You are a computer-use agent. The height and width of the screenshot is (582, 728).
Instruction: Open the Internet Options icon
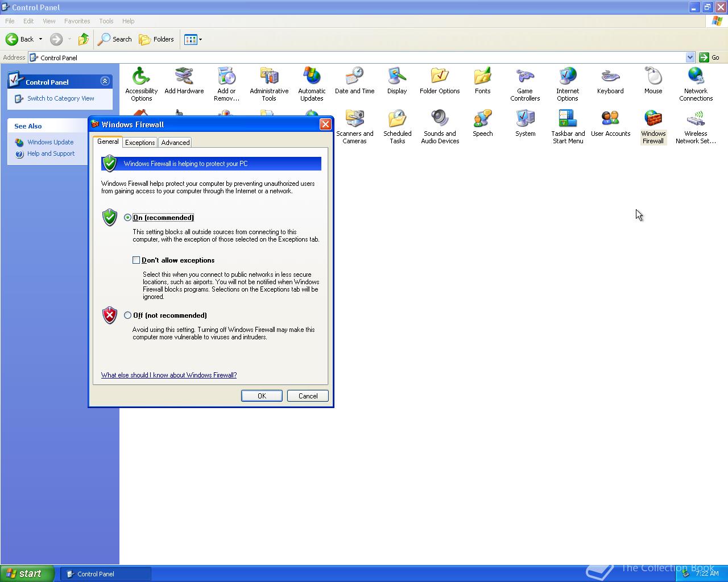[x=568, y=84]
